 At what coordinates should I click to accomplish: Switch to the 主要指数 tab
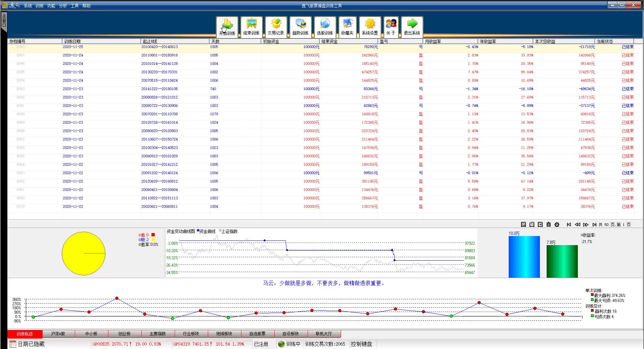tap(158, 334)
